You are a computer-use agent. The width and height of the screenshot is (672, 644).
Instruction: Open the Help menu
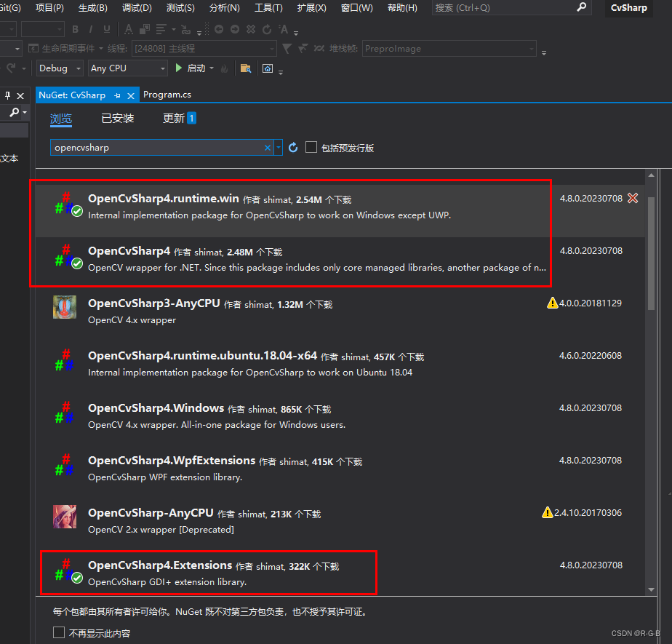point(402,8)
